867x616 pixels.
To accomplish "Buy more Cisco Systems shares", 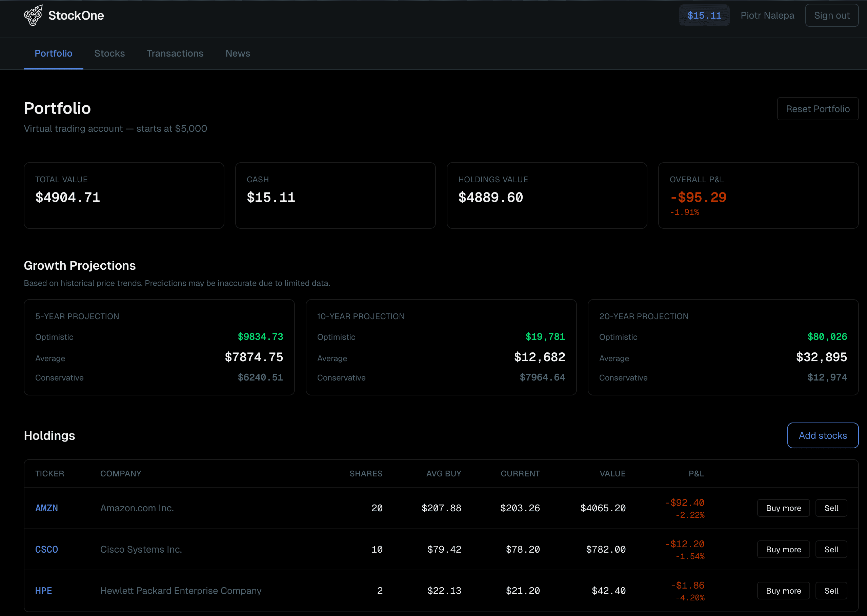I will coord(783,549).
